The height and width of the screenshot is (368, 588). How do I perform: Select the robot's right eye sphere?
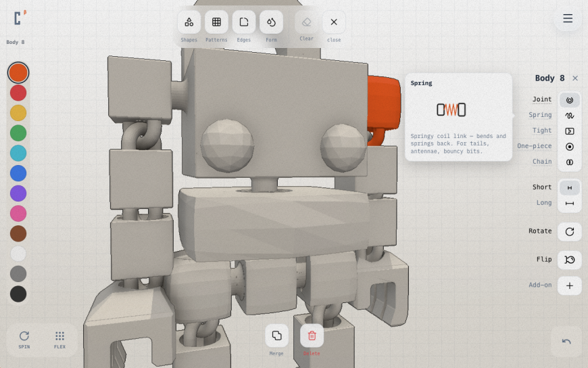(343, 147)
